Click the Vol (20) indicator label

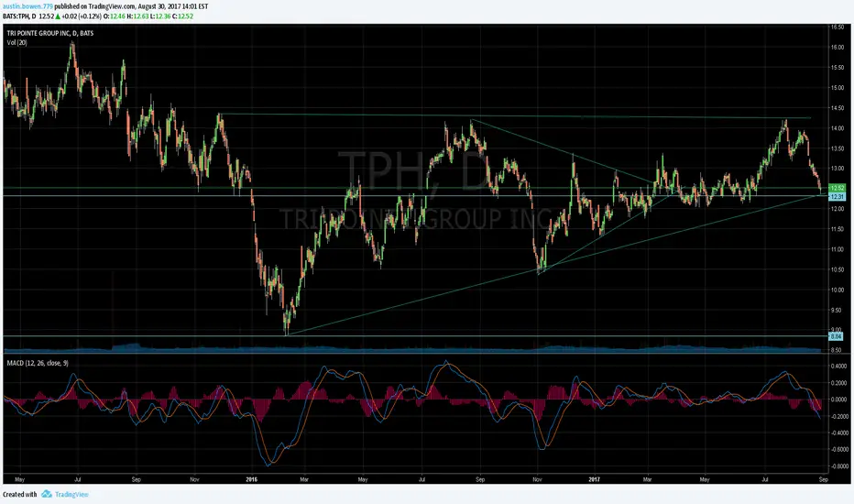pos(16,42)
